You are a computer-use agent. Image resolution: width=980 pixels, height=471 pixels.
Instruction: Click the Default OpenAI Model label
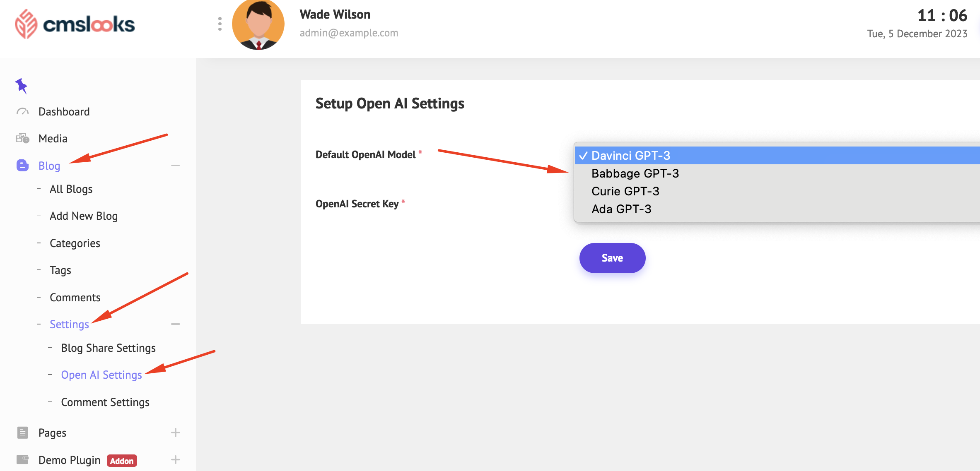coord(365,155)
